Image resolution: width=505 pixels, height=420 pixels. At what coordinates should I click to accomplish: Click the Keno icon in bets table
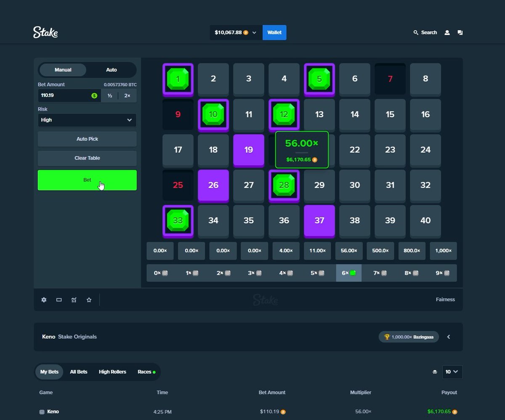[42, 412]
